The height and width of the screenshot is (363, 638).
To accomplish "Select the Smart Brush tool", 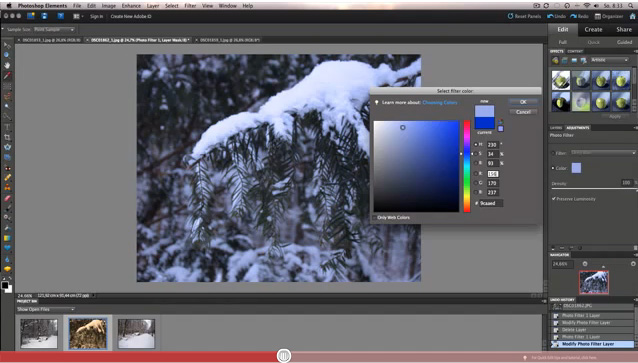I will tap(7, 218).
